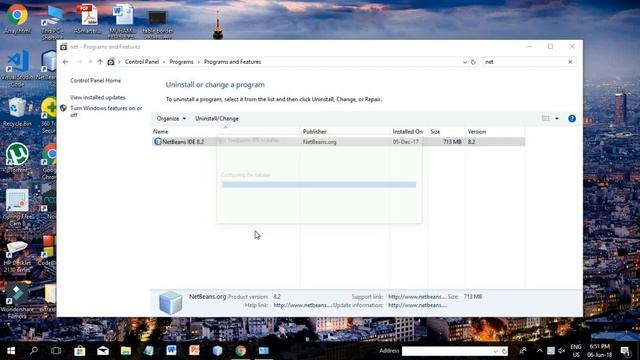Click the Up arrow navigation button
This screenshot has width=640, height=360.
point(100,62)
